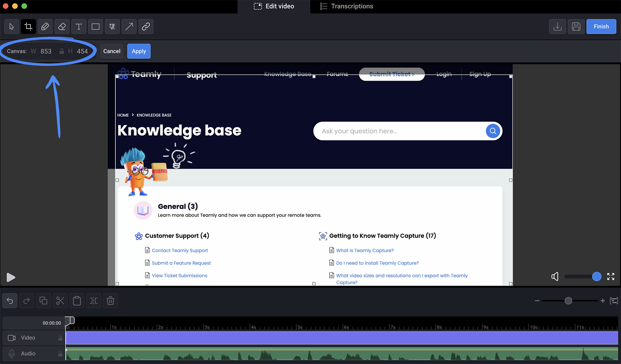This screenshot has height=364, width=621.
Task: Select the green audio waveform clip
Action: 342,354
